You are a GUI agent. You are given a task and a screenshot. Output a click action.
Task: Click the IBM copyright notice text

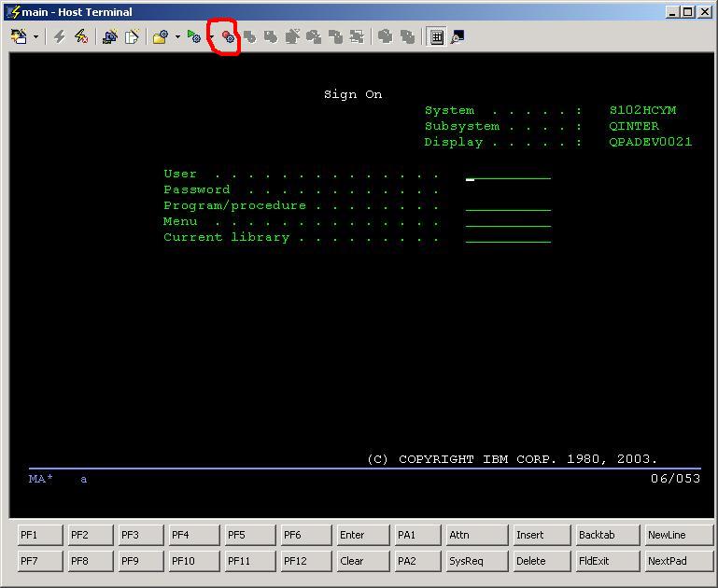[512, 459]
